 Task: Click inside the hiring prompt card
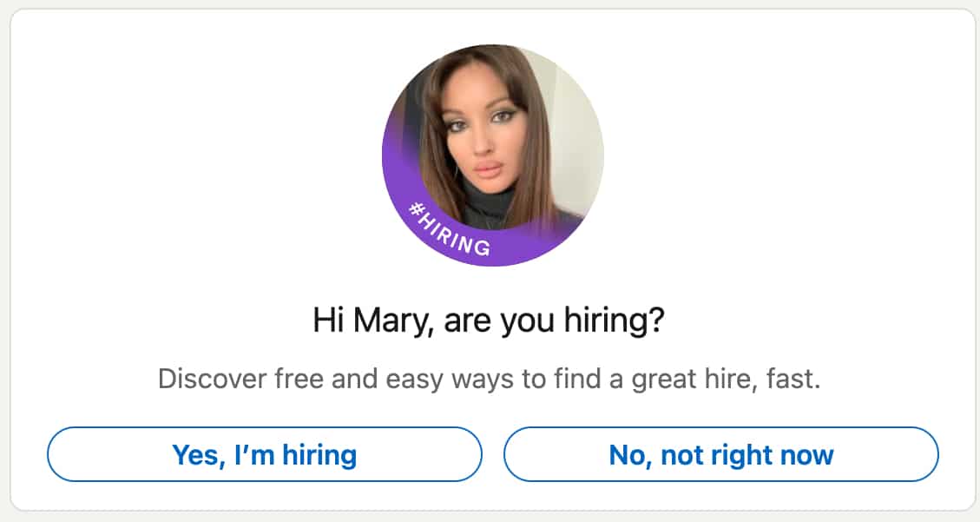point(489,261)
